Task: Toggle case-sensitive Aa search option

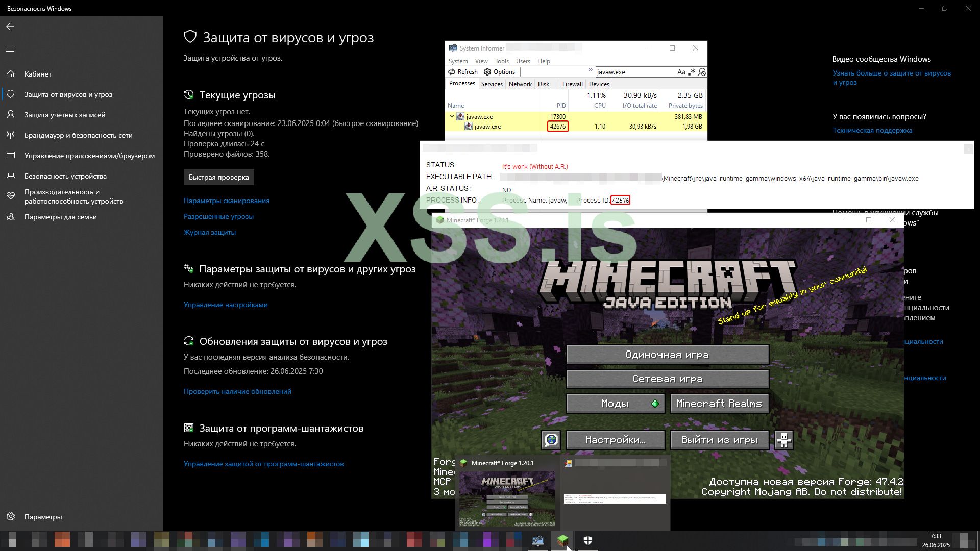Action: pos(681,72)
